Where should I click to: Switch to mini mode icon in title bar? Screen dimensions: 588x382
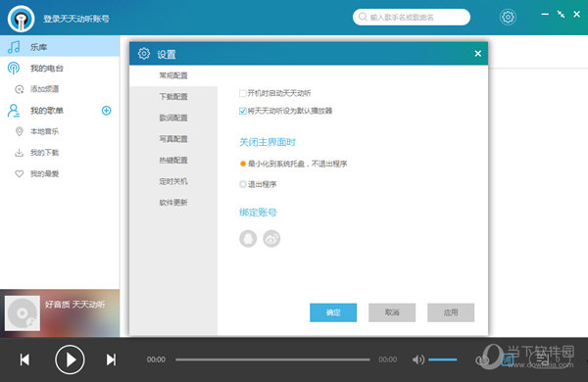[561, 15]
